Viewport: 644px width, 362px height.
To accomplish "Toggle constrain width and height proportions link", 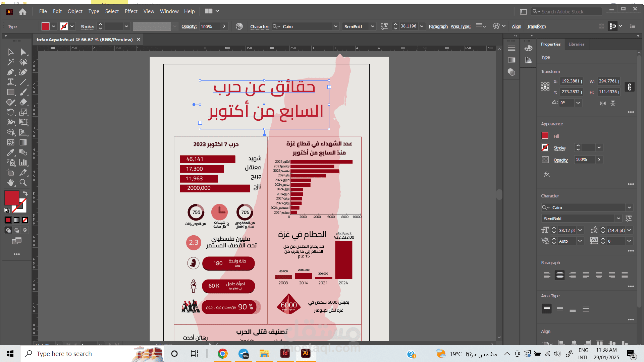I will [x=630, y=87].
